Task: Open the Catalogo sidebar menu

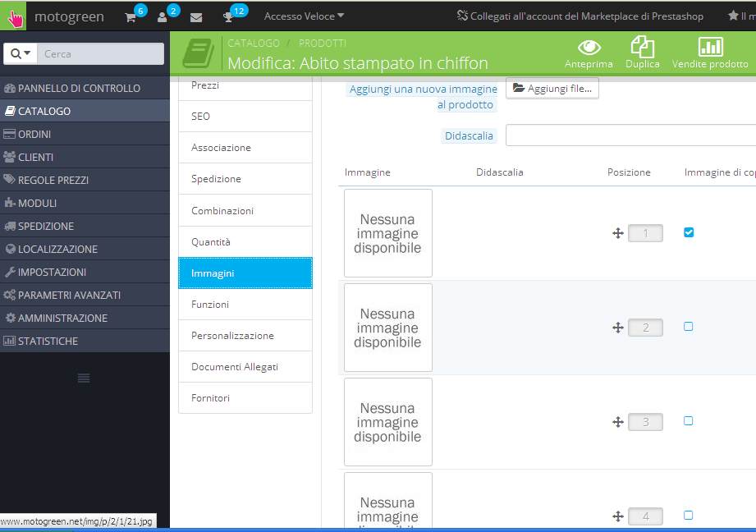Action: click(85, 111)
